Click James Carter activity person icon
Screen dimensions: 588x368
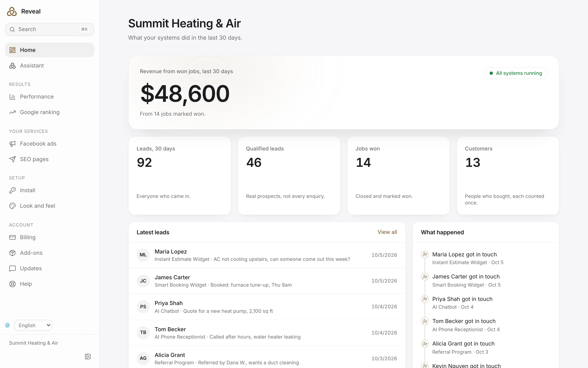click(x=425, y=277)
